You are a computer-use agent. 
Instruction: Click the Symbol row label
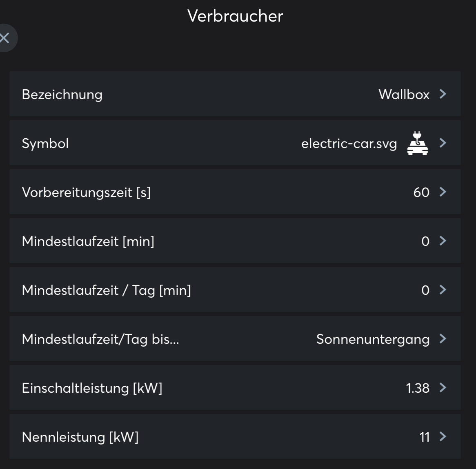(45, 144)
